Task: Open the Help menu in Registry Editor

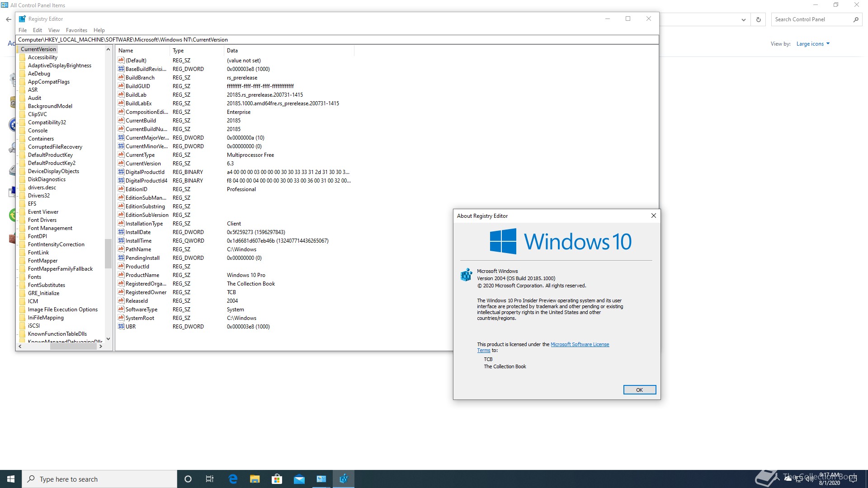Action: (99, 30)
